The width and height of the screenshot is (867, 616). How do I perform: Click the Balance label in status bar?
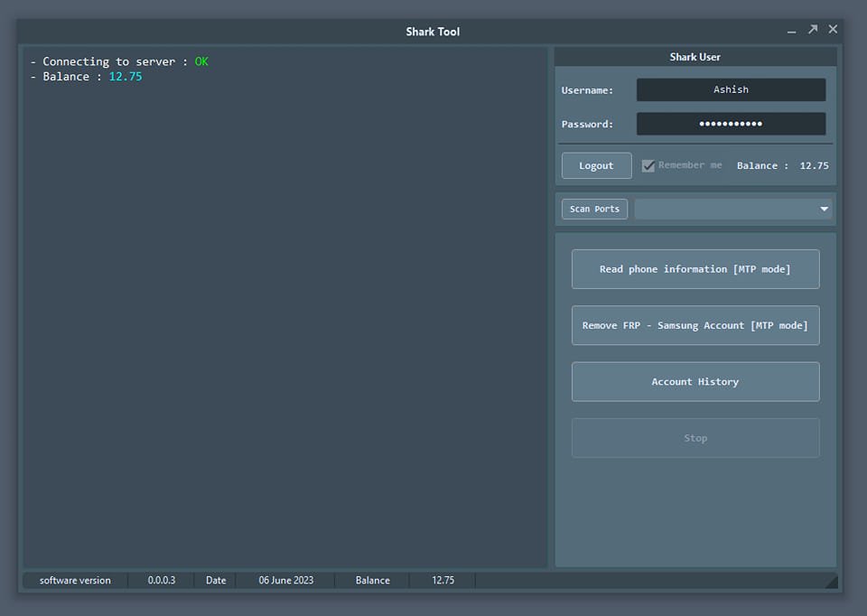pos(373,580)
